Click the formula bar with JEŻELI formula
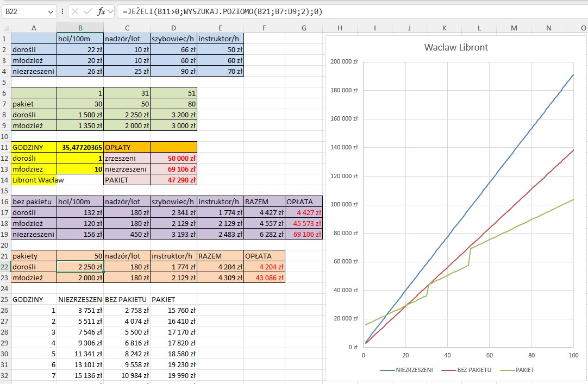This screenshot has height=384, width=588. click(348, 11)
